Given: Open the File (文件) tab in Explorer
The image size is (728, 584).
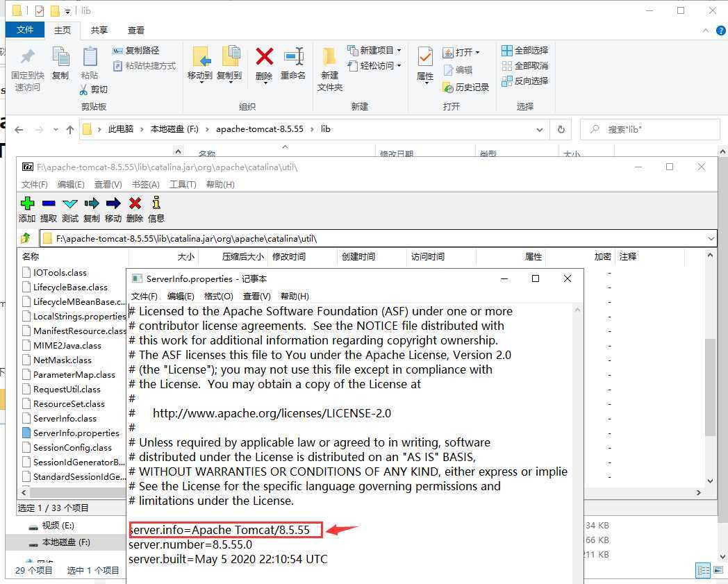Looking at the screenshot, I should tap(25, 30).
